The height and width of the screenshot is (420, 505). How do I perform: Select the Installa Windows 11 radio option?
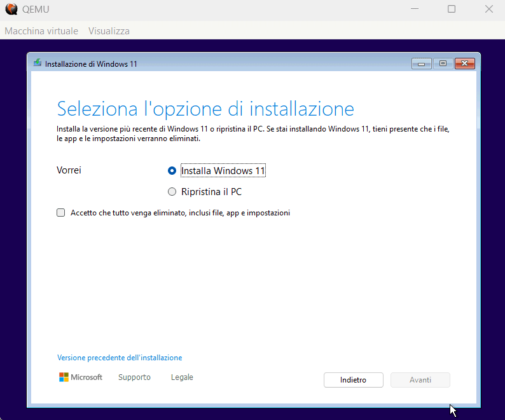172,170
